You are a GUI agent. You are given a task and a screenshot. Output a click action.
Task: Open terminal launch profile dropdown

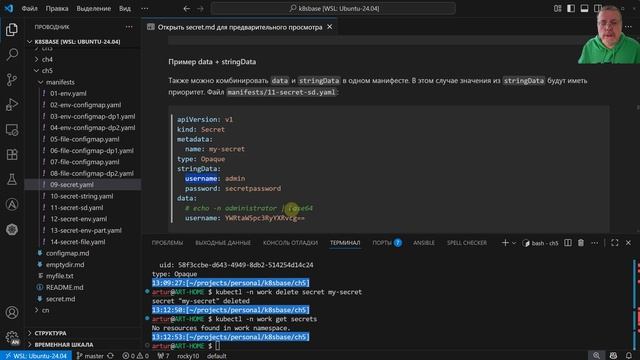tap(514, 243)
